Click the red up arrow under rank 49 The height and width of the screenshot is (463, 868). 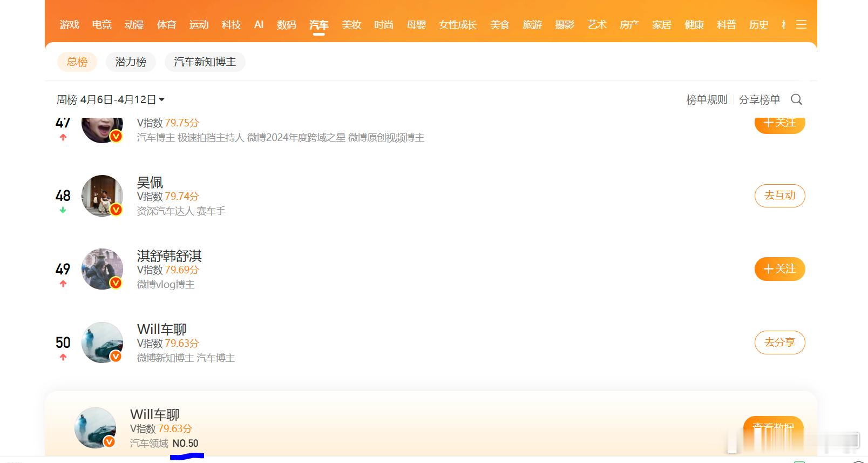[63, 284]
